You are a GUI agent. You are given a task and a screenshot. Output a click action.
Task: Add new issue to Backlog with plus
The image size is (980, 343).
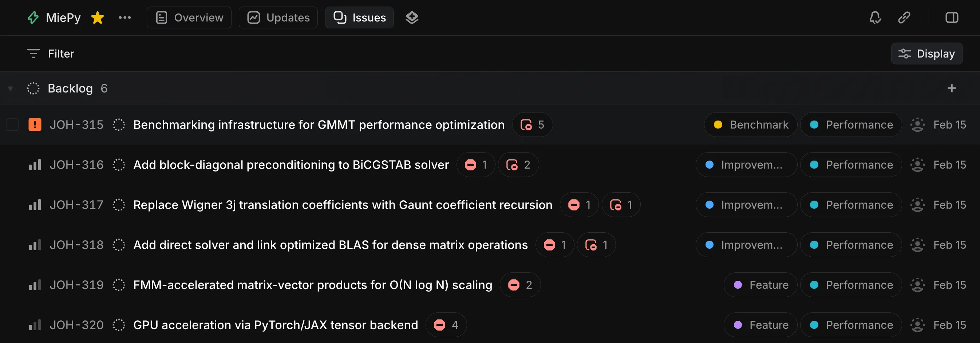point(952,88)
